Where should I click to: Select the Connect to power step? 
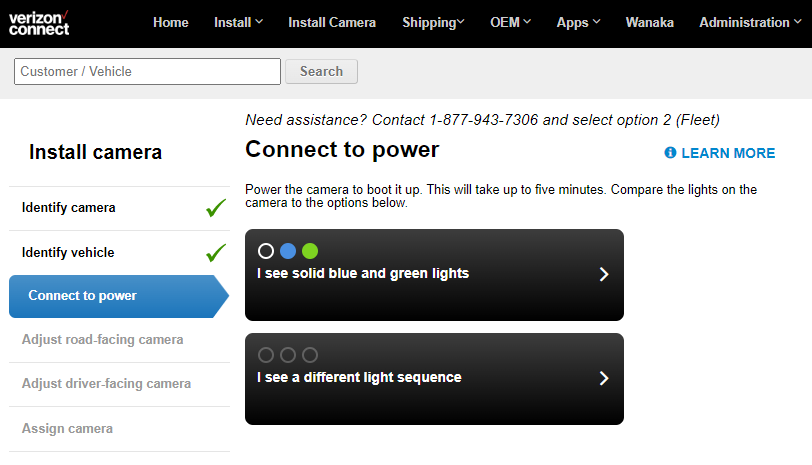[119, 296]
